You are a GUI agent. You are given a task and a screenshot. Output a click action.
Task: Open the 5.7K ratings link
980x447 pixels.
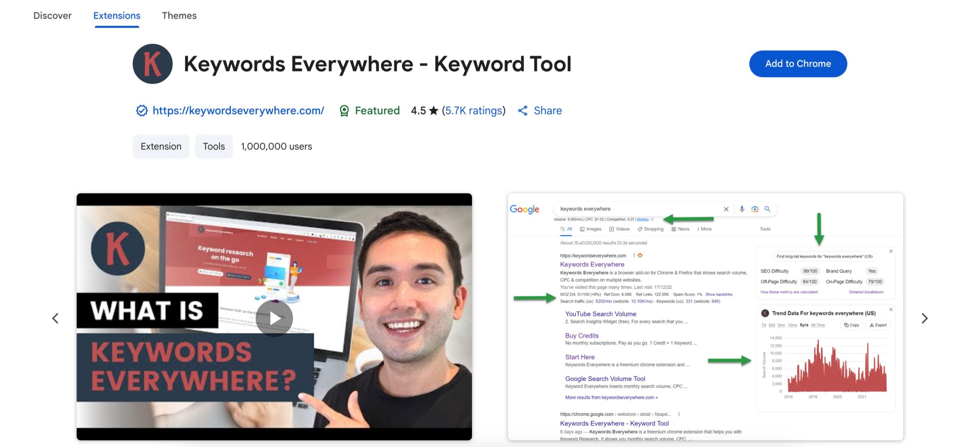[x=474, y=111]
